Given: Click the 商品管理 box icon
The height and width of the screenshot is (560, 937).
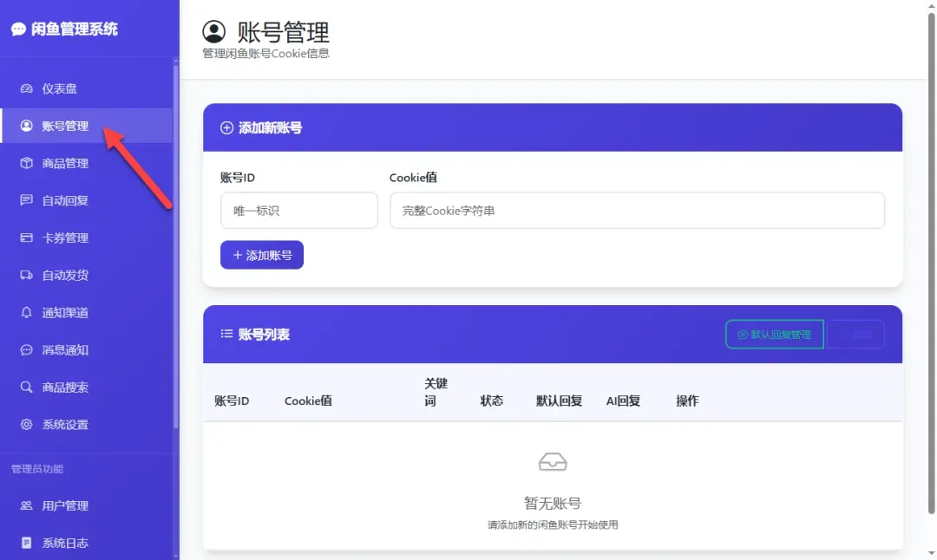Looking at the screenshot, I should click(26, 163).
